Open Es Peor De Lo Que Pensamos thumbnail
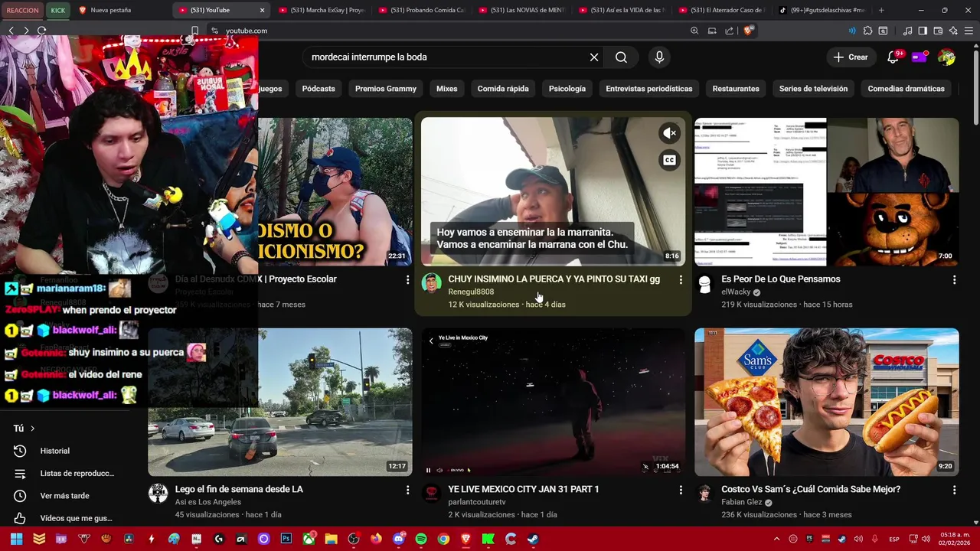980x551 pixels. pyautogui.click(x=827, y=191)
